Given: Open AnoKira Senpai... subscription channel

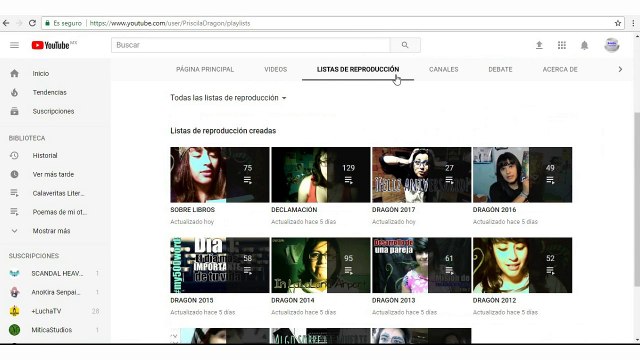Looking at the screenshot, I should tap(55, 292).
